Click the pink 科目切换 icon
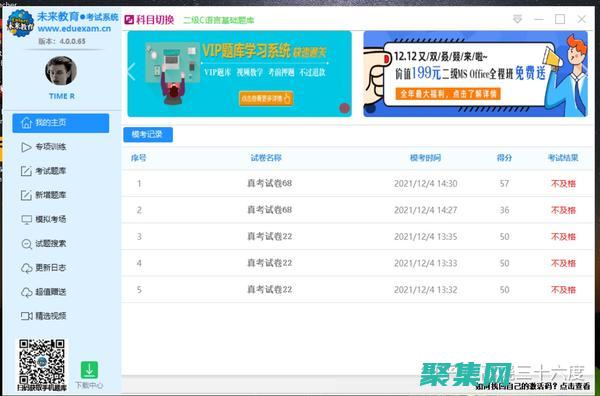600x396 pixels. click(129, 20)
